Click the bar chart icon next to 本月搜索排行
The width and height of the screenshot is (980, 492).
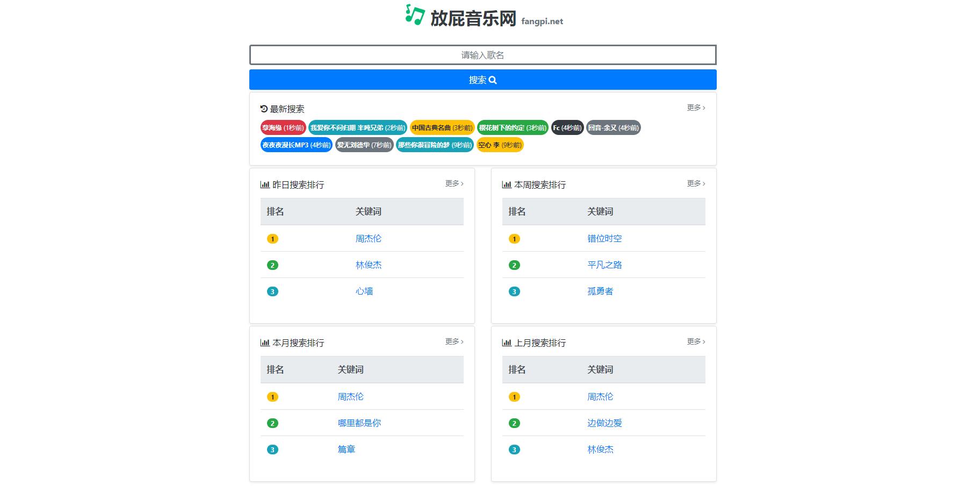264,342
